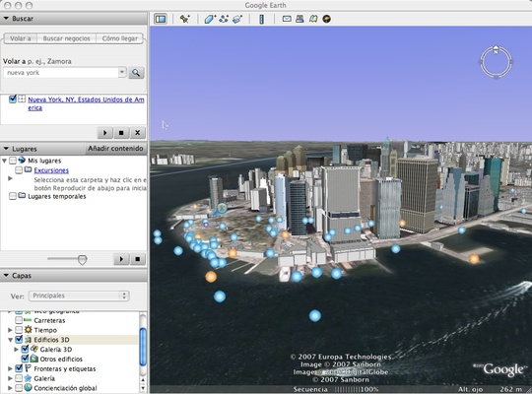532x394 pixels.
Task: Switch to Sky mode planet icon
Action: 326,19
